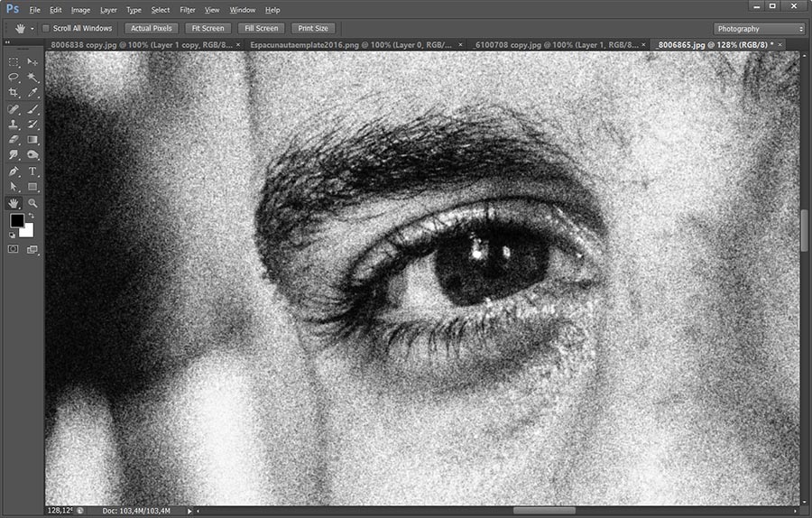Close the Espacunautaemplate2016.png tab
This screenshot has height=518, width=812.
pos(460,44)
